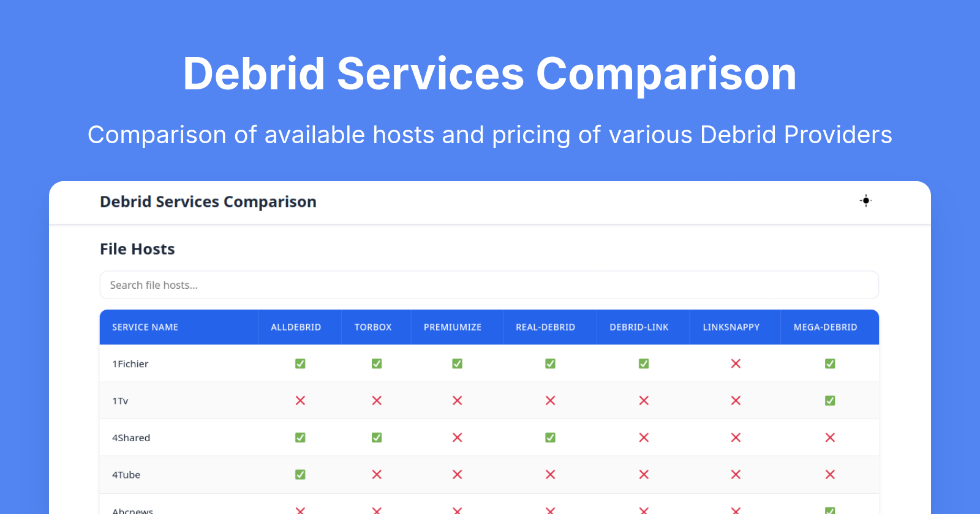Click 1Fichier's Debrid-Link green checkmark
Screen dimensions: 980x514
[x=644, y=363]
